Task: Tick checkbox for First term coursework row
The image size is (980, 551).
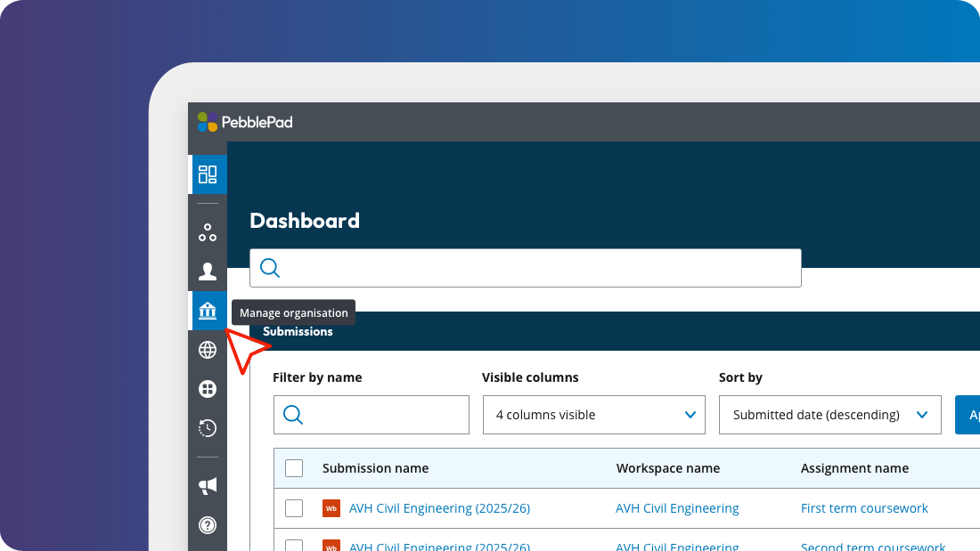Action: (x=294, y=508)
